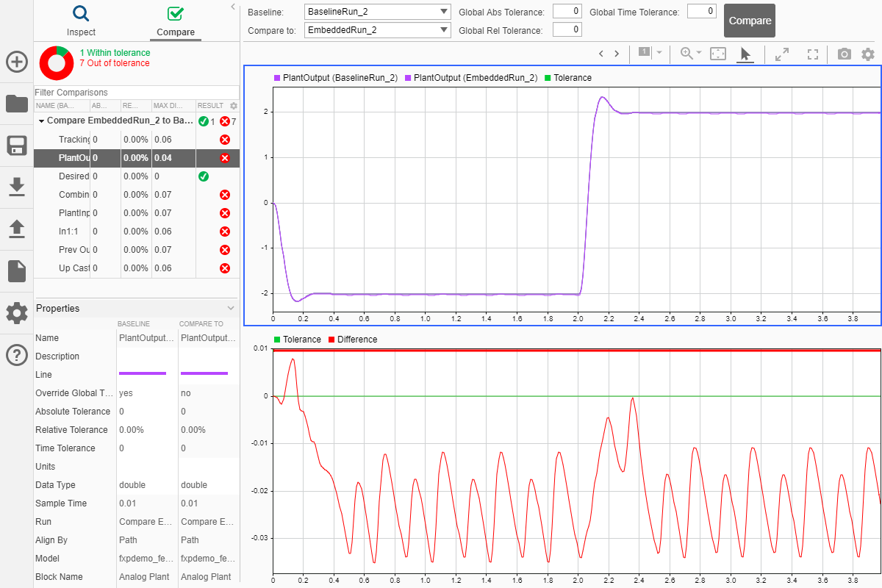Open the layout dropdown arrow
The image size is (882, 588).
coord(659,53)
